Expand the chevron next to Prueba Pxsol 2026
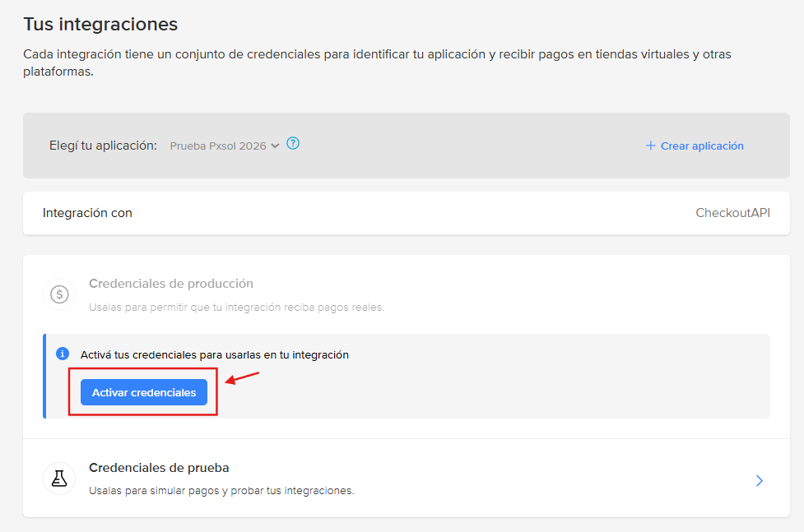The width and height of the screenshot is (804, 532). coord(275,146)
